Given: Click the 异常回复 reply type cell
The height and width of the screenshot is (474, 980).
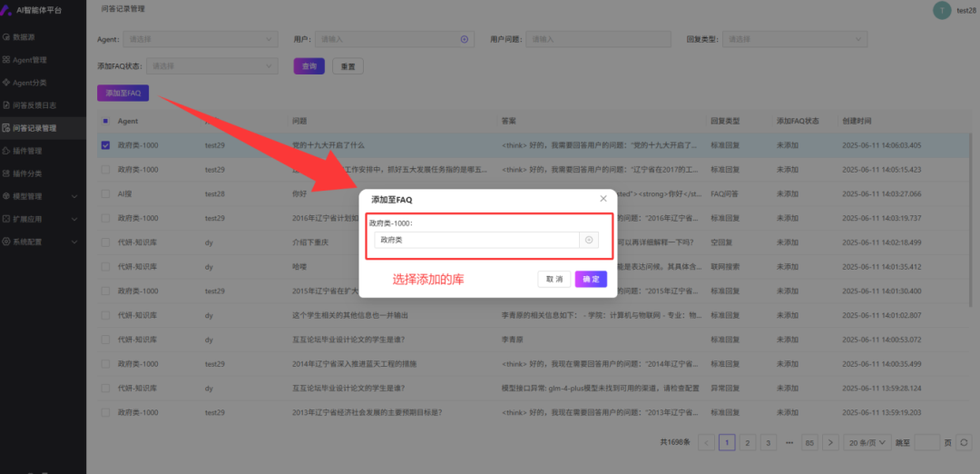Looking at the screenshot, I should [x=724, y=389].
